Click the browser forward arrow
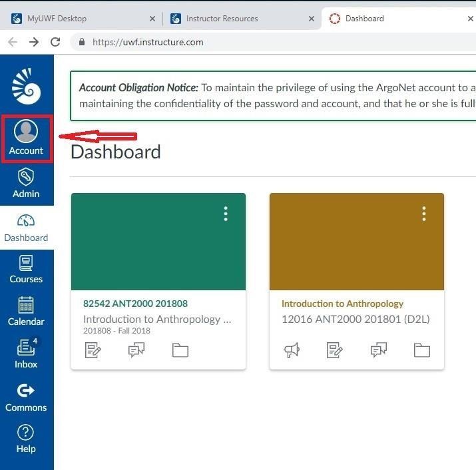Screen dimensions: 476x470 click(34, 42)
